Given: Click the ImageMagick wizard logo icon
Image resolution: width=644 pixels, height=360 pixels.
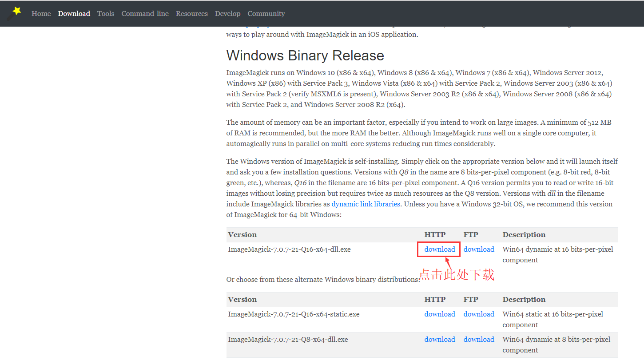Looking at the screenshot, I should tap(15, 13).
